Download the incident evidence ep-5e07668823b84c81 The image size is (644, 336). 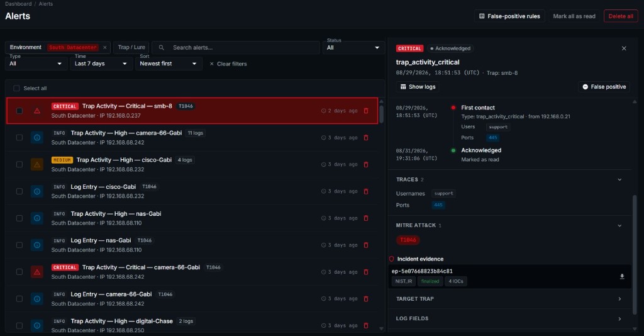pos(622,276)
